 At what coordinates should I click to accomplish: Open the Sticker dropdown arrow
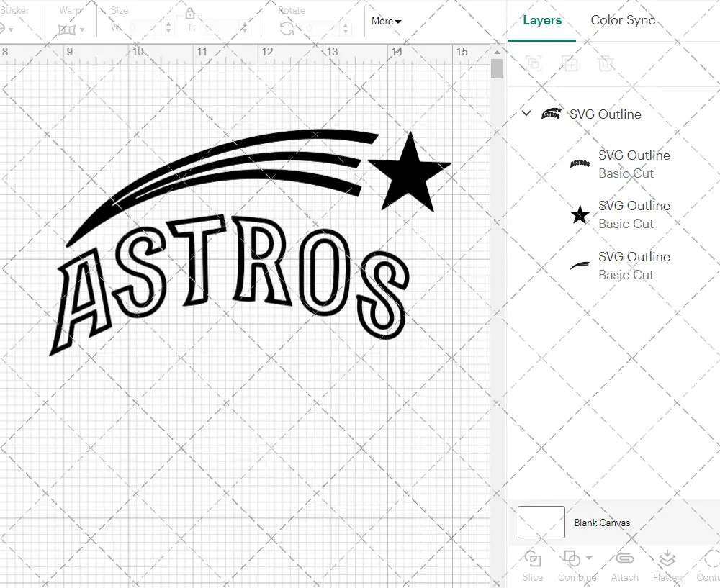11,30
